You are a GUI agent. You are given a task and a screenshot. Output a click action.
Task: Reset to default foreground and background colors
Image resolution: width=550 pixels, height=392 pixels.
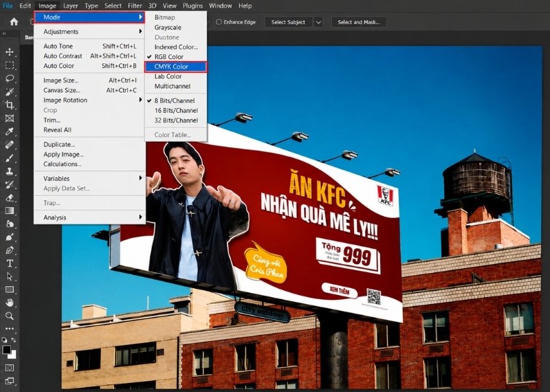[4, 340]
